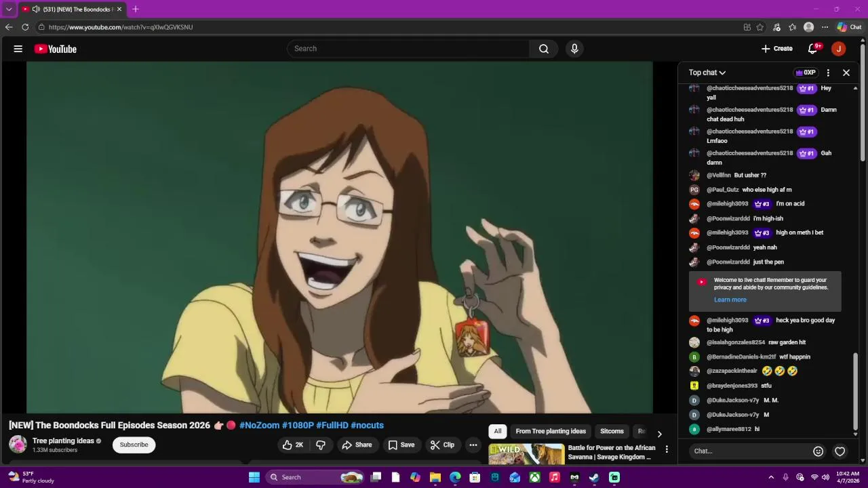Open more actions under the video
The width and height of the screenshot is (868, 488).
pos(473,445)
